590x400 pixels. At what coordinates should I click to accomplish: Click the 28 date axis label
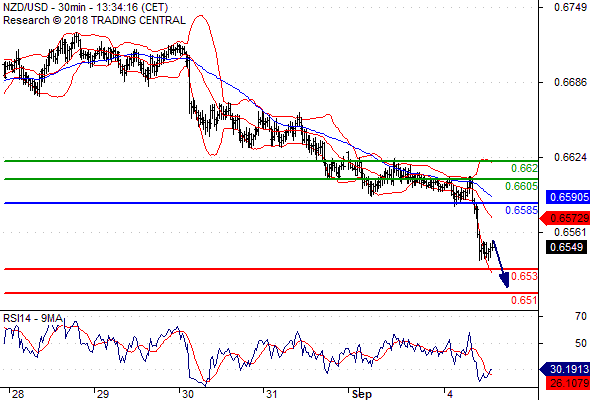[18, 394]
